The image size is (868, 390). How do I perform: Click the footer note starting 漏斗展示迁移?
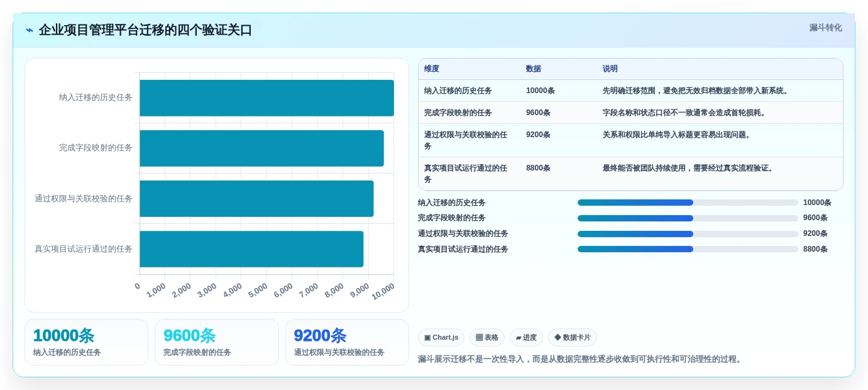tap(581, 359)
